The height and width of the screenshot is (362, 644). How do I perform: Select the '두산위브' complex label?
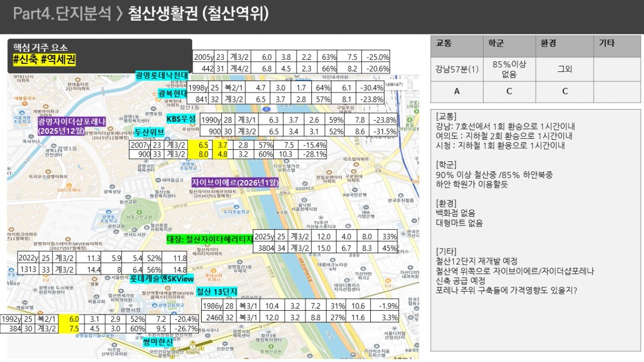coord(149,132)
